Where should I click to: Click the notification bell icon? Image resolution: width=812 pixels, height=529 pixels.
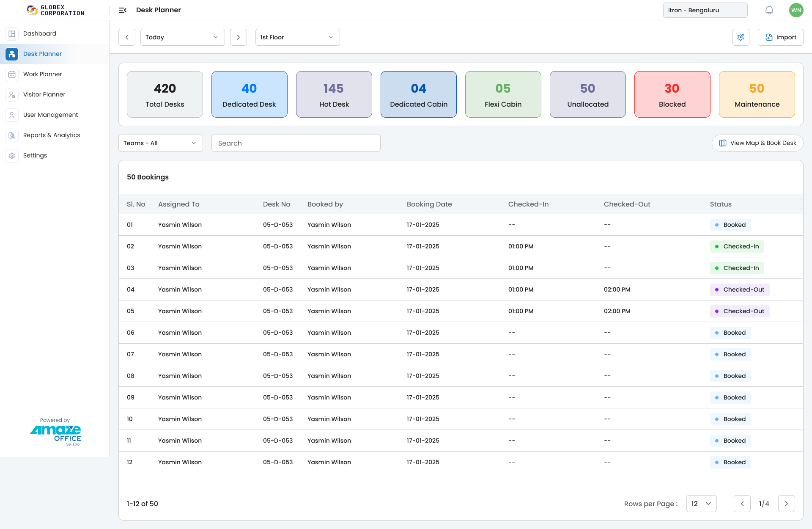(769, 10)
